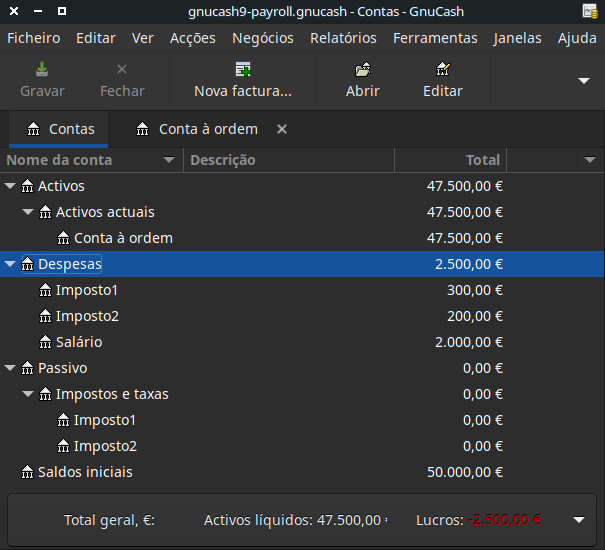Click the bank icon beside Salário account
Viewport: 605px width, 550px height.
46,342
